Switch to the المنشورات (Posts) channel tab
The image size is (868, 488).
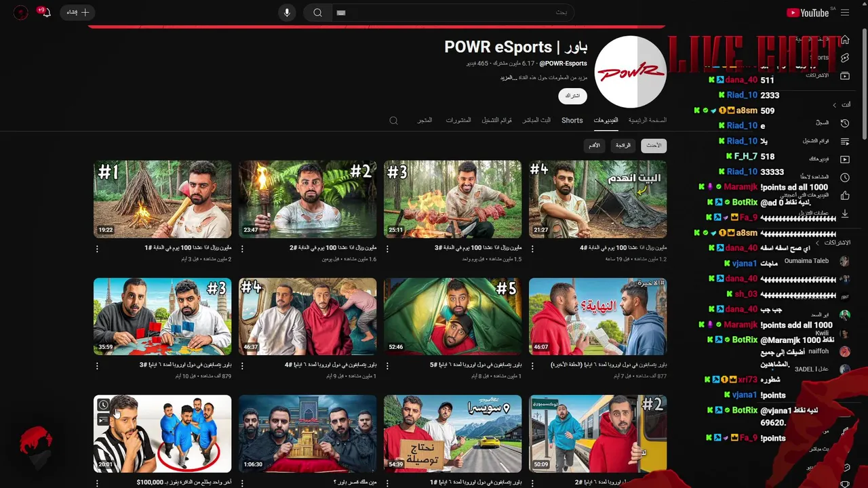(x=458, y=120)
